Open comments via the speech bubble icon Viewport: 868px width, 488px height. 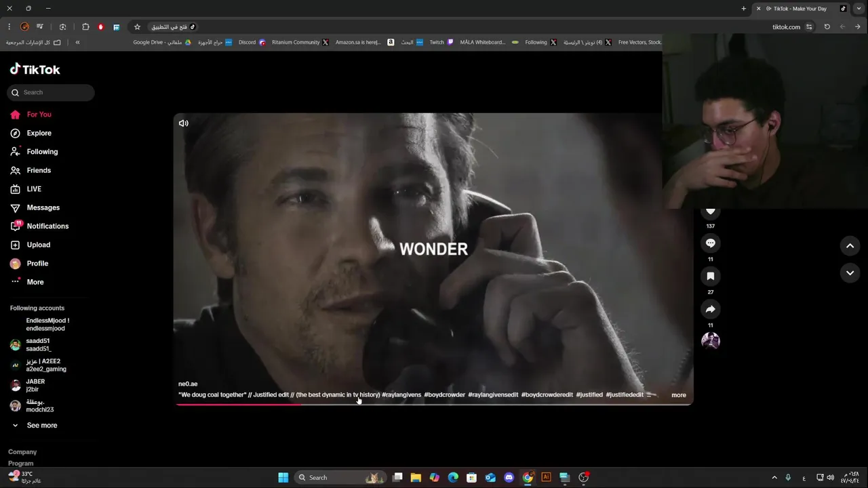(711, 243)
